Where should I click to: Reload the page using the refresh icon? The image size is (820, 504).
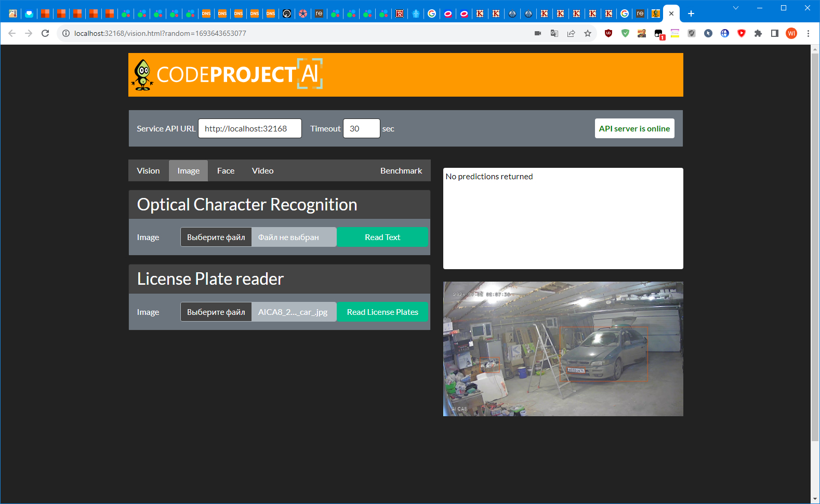(45, 33)
